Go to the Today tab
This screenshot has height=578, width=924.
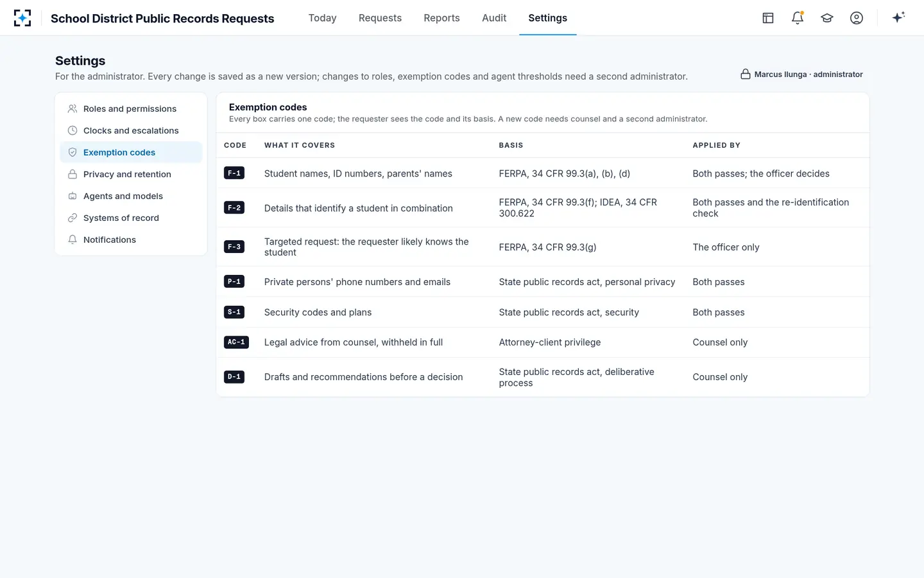pyautogui.click(x=322, y=18)
